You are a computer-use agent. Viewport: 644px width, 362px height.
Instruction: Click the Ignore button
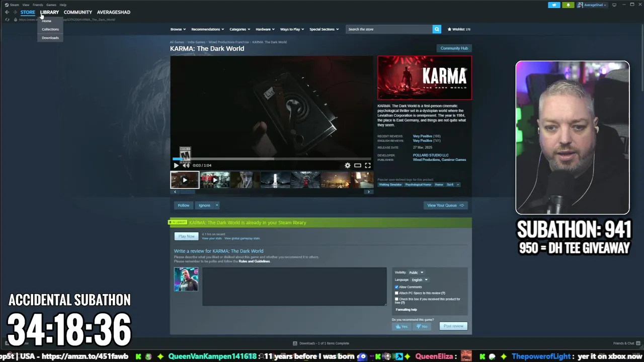pyautogui.click(x=204, y=205)
